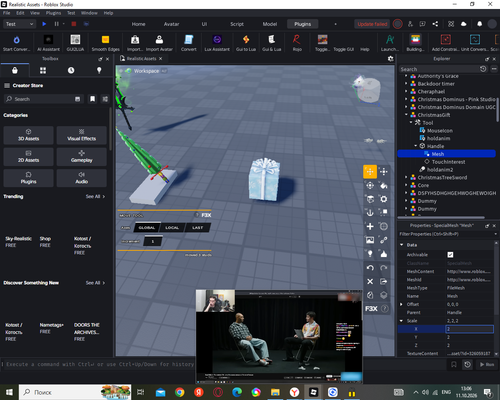Image resolution: width=500 pixels, height=400 pixels.
Task: Select the F3X Weld link tool
Action: (x=384, y=240)
